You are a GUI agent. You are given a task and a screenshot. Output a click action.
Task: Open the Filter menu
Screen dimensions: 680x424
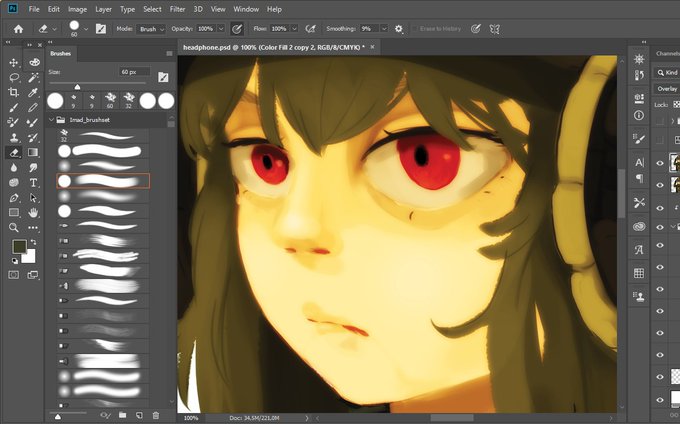point(177,9)
